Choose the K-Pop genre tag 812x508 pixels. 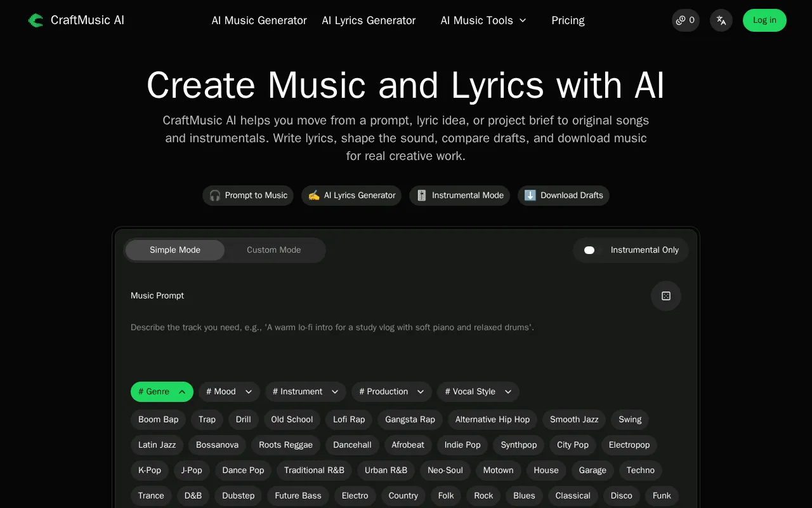click(150, 471)
